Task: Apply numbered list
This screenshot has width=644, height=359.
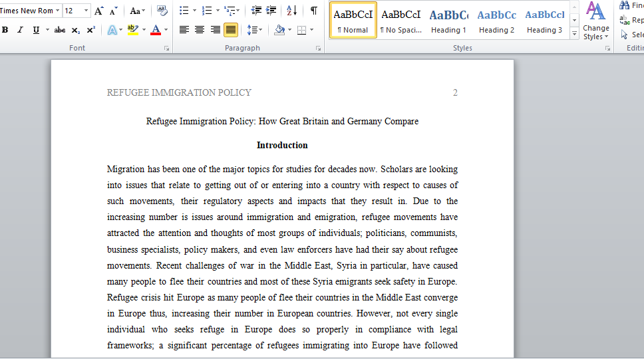Action: click(x=207, y=11)
